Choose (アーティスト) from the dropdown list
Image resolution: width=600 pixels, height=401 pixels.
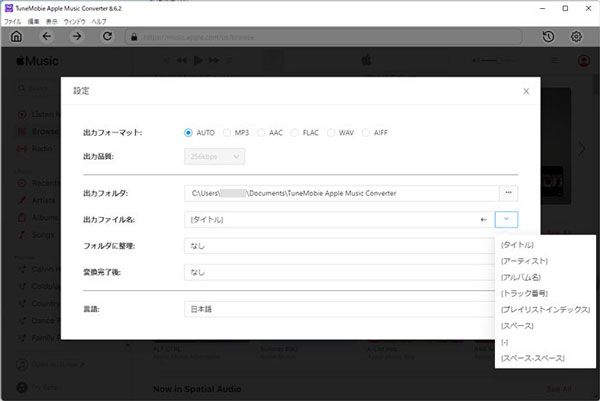click(545, 261)
